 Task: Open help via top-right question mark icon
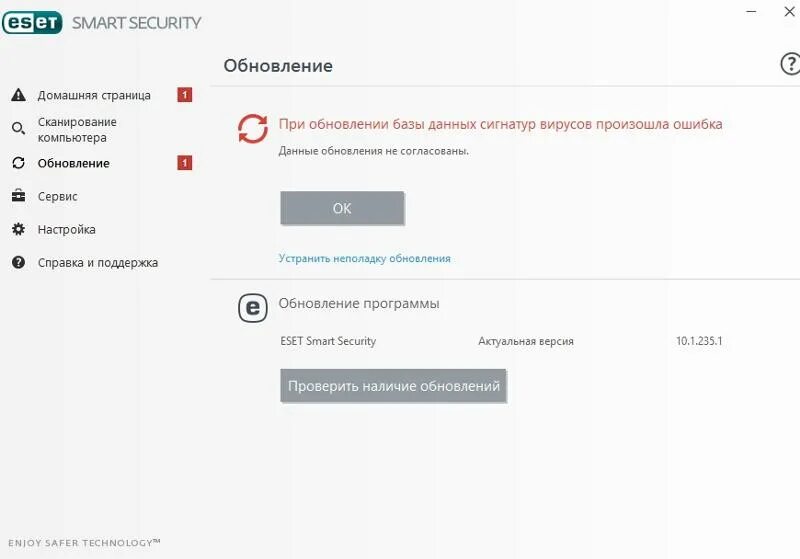790,64
